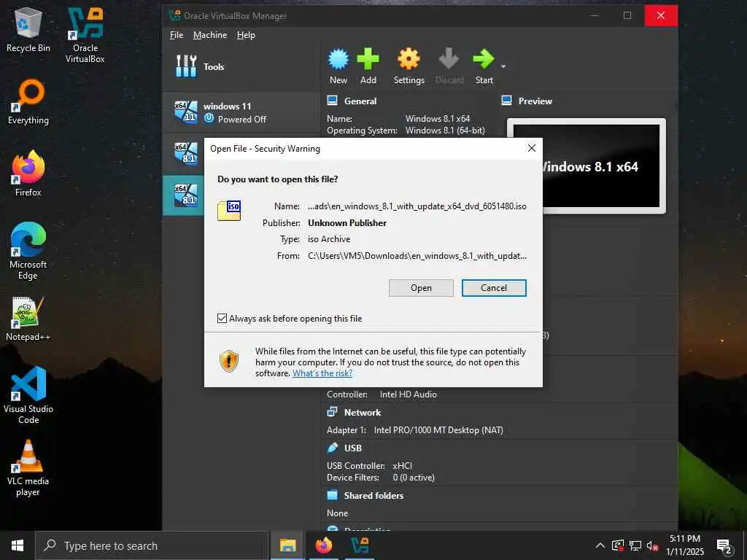
Task: Click Open in the Security Warning dialog
Action: (421, 288)
